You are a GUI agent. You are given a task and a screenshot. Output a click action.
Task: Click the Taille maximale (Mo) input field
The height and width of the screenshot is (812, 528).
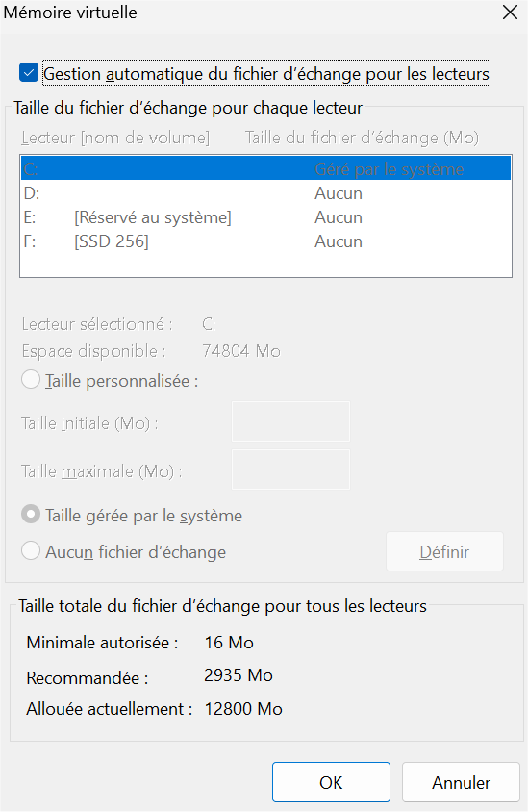click(290, 469)
